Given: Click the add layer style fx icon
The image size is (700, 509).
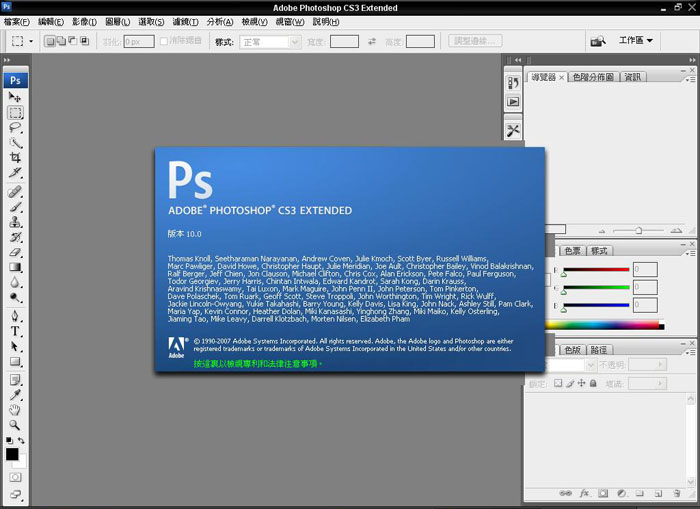Looking at the screenshot, I should [x=584, y=493].
